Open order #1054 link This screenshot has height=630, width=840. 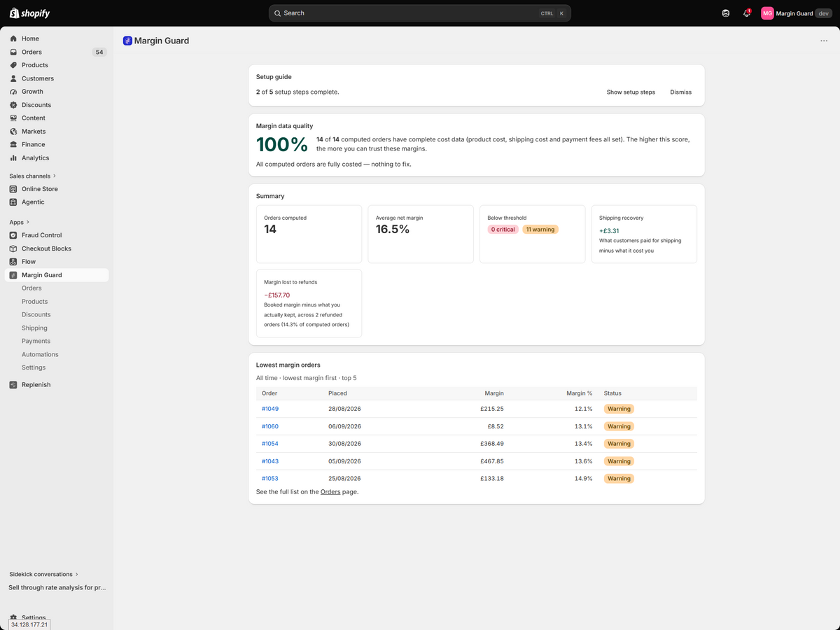(269, 444)
